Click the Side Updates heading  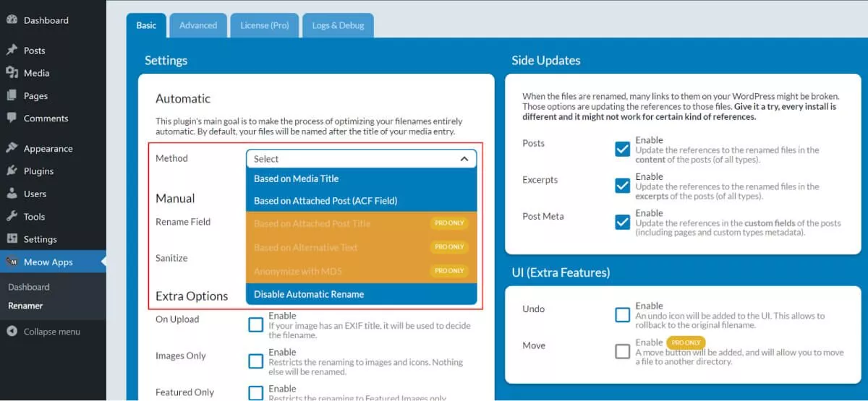[x=545, y=60]
